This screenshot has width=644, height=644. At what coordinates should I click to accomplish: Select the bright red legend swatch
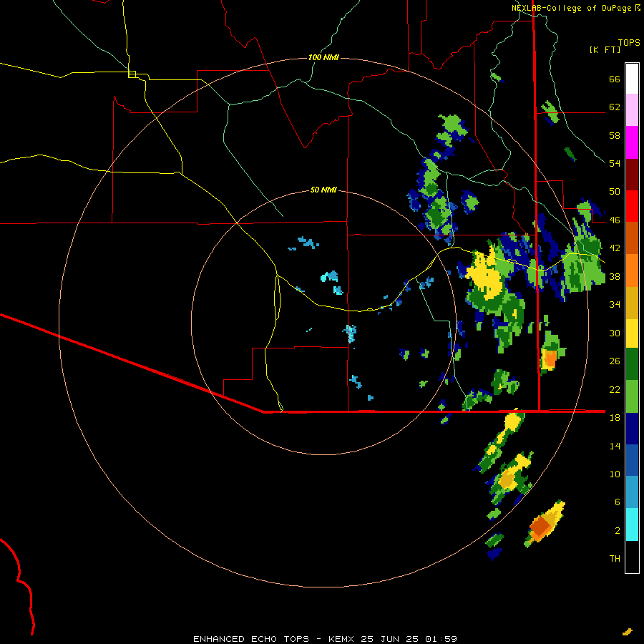pyautogui.click(x=632, y=206)
